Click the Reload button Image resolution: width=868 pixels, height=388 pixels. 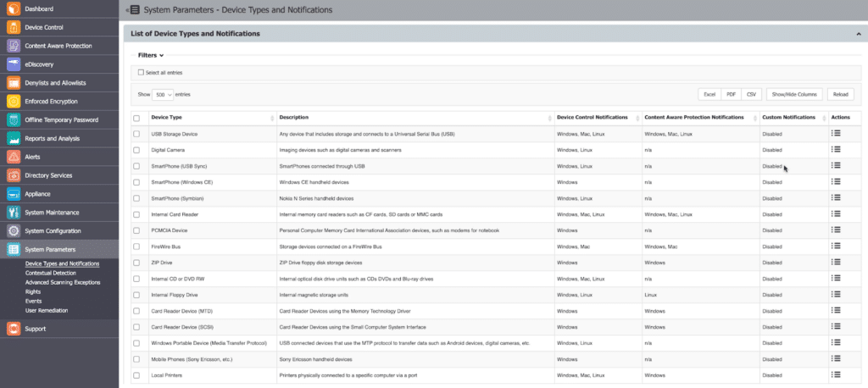click(x=840, y=95)
